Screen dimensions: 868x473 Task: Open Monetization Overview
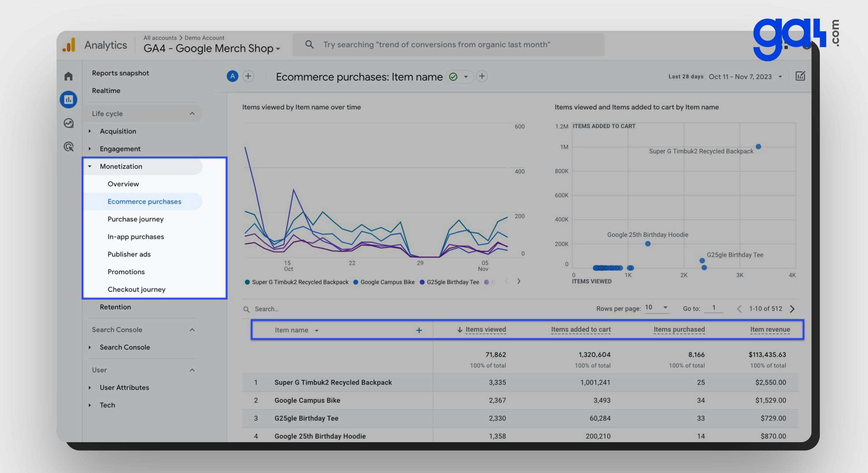[123, 184]
